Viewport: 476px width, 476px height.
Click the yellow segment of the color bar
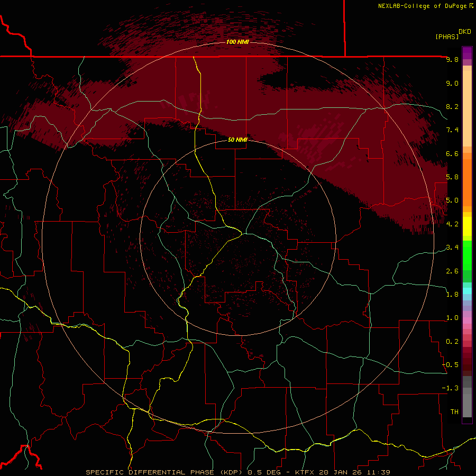point(467,226)
